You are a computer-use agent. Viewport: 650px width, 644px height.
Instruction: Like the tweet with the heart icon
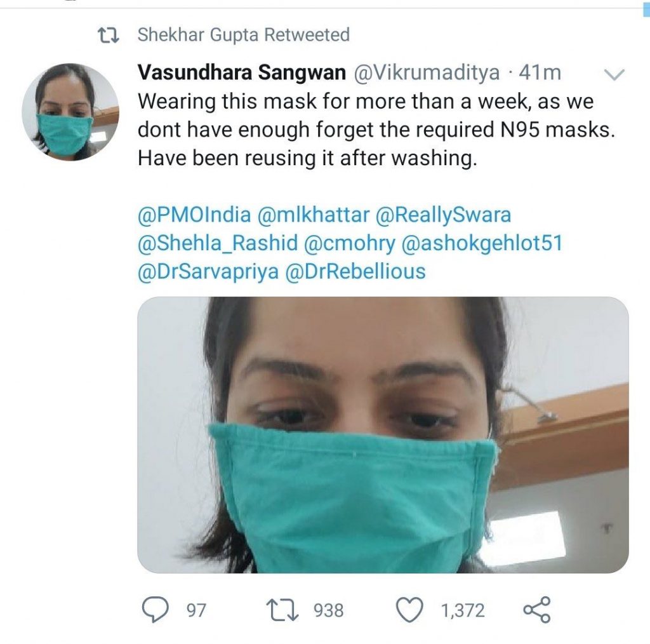pyautogui.click(x=409, y=610)
